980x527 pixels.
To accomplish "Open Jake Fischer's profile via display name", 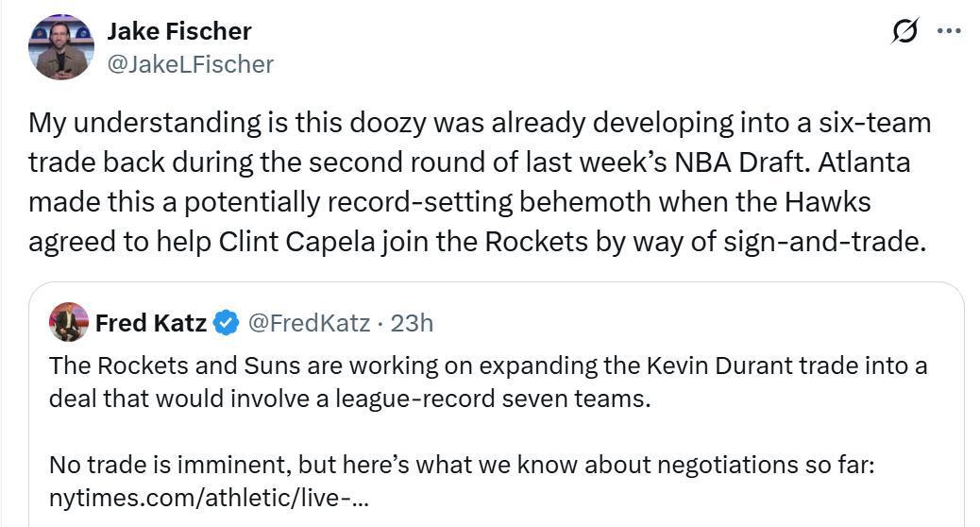I will [x=179, y=31].
